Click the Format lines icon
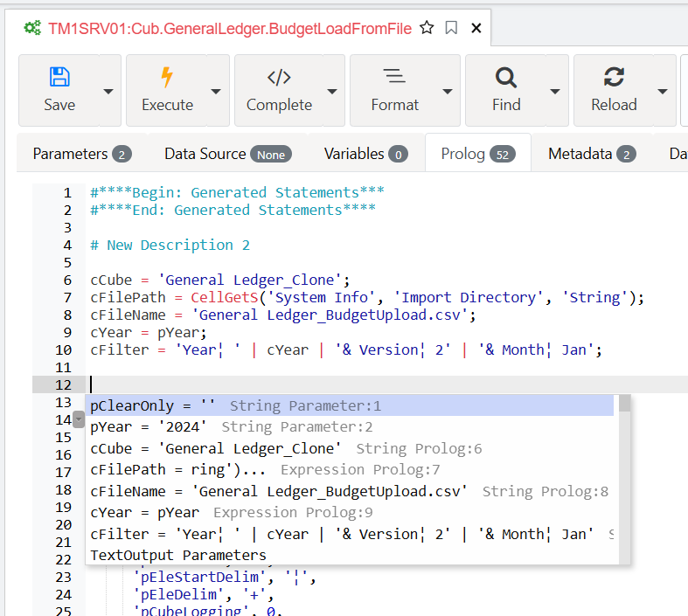 (394, 76)
